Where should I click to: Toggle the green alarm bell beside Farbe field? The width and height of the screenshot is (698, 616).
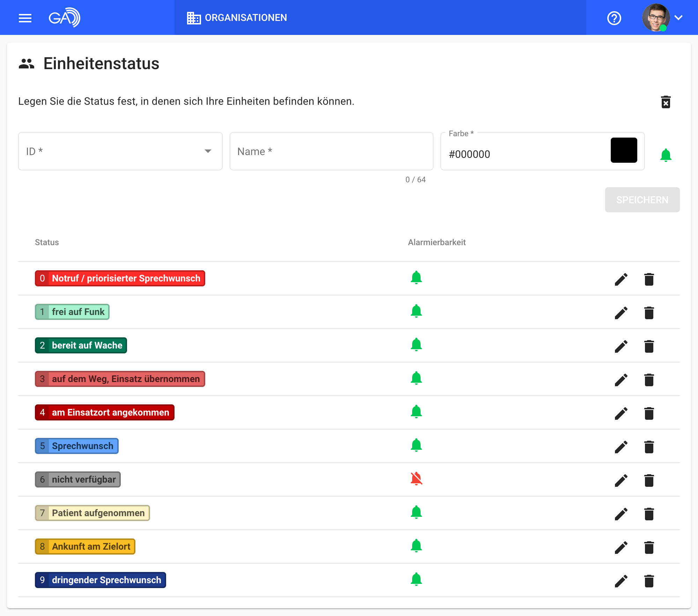(x=666, y=155)
